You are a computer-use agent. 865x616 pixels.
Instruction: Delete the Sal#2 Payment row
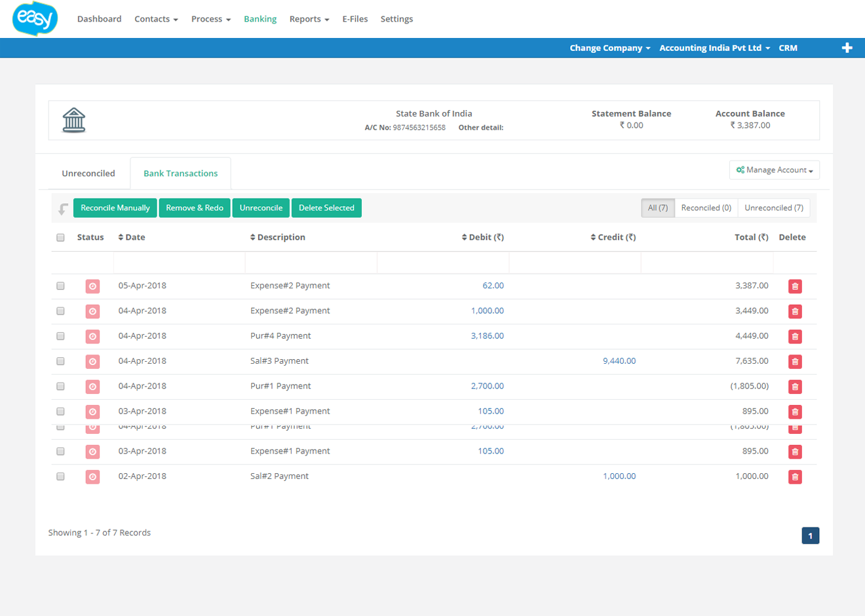pos(795,476)
